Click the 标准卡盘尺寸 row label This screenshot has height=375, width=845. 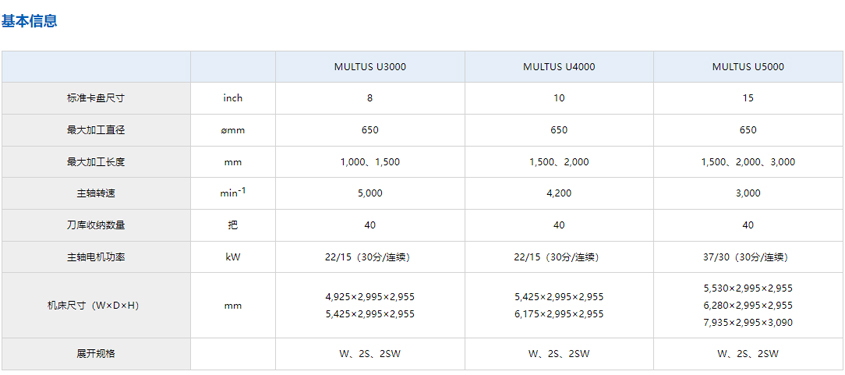(96, 98)
